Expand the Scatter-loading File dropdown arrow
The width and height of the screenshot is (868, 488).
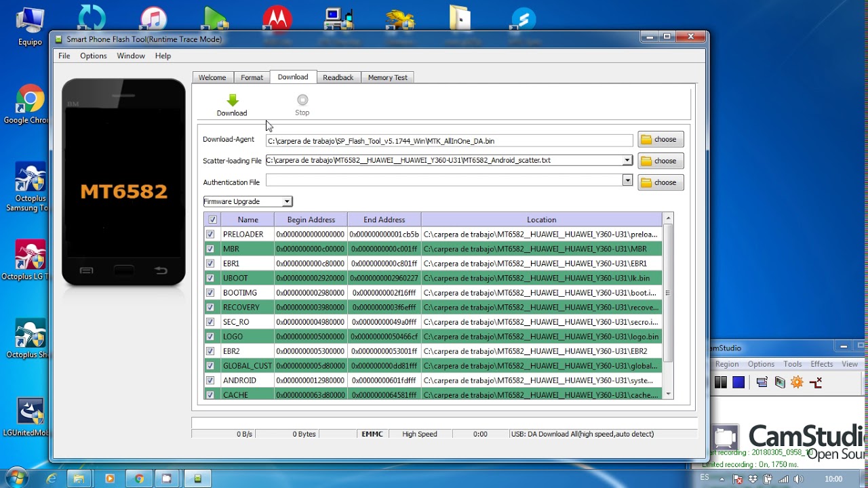[627, 161]
